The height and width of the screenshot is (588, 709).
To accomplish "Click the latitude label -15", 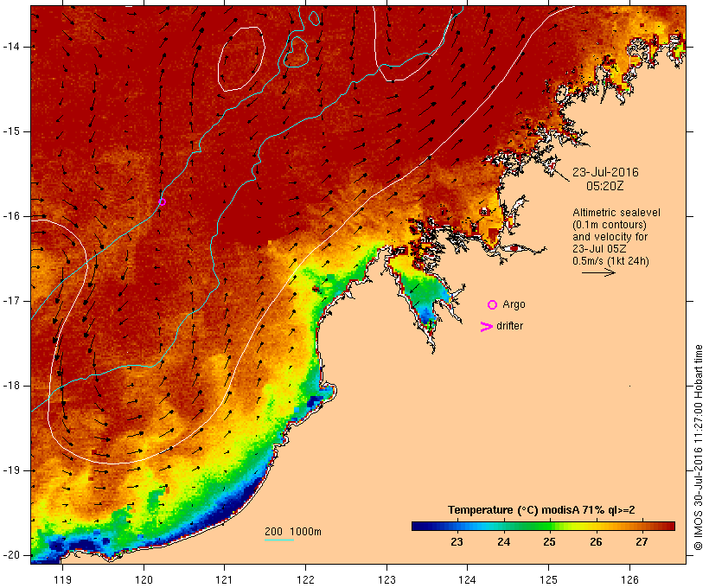I will tap(11, 131).
